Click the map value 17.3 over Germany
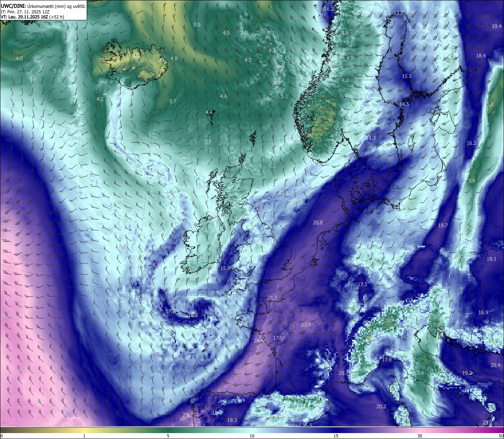The image size is (504, 439). pos(362,285)
